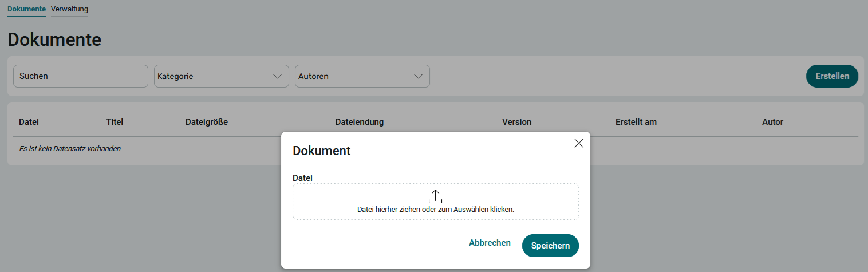Viewport: 868px width, 272px height.
Task: Click the Autor column header
Action: tap(772, 122)
